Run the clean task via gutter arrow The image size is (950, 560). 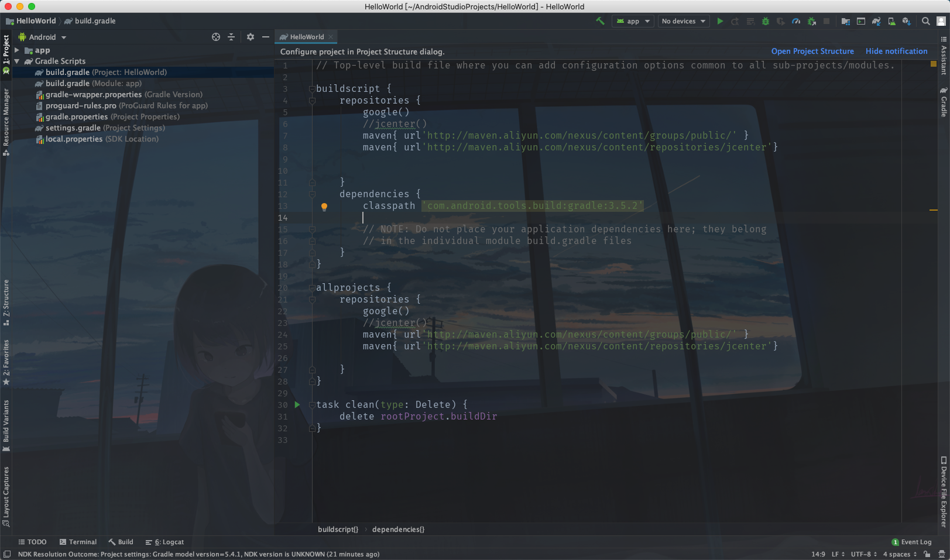297,404
